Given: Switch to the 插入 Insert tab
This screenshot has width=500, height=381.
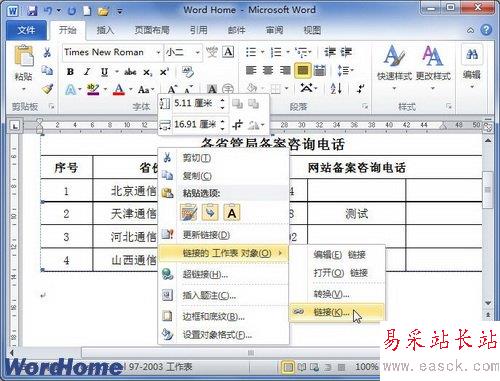Looking at the screenshot, I should (105, 30).
